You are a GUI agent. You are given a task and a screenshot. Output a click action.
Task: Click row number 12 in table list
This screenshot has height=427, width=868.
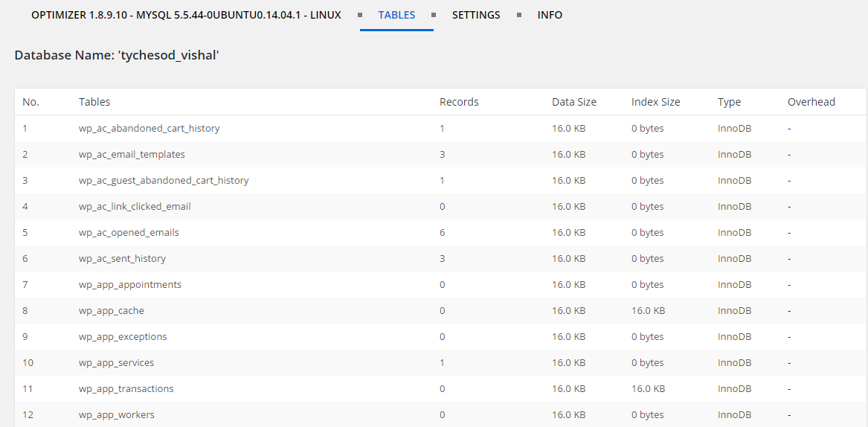pos(28,415)
